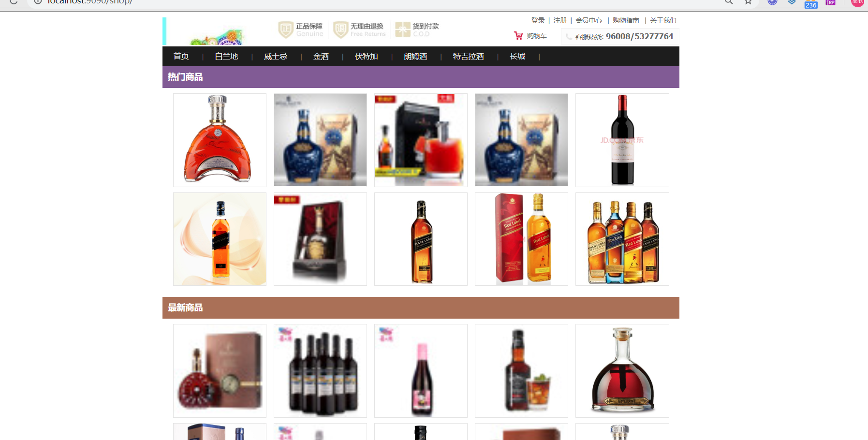The width and height of the screenshot is (868, 440).
Task: Click the browser address bar URL
Action: tap(90, 2)
